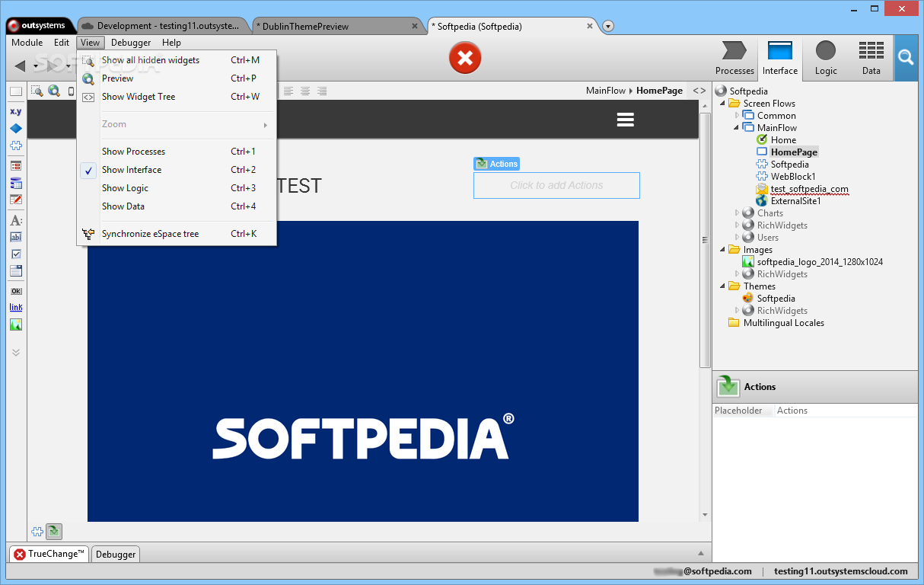Open the Help menu

tap(171, 43)
